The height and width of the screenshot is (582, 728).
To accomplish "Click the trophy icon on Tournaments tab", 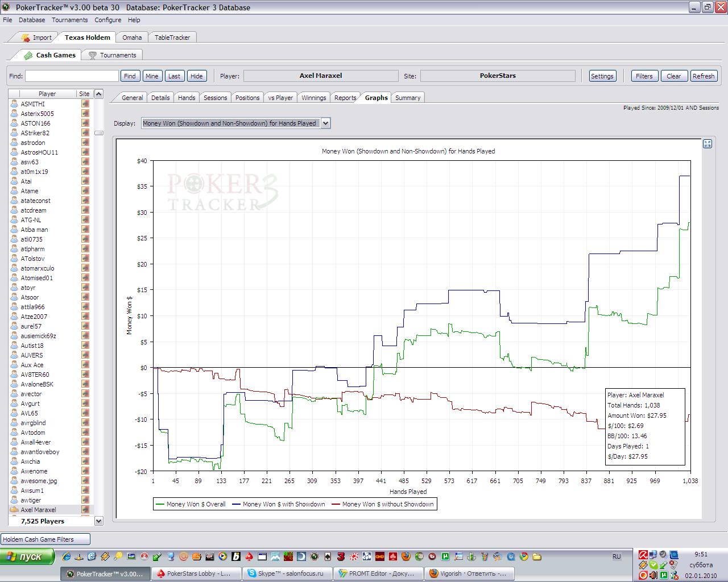I will coord(92,55).
